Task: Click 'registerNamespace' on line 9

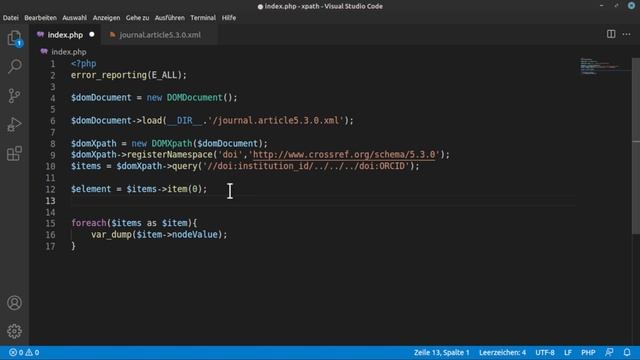Action: [x=170, y=155]
